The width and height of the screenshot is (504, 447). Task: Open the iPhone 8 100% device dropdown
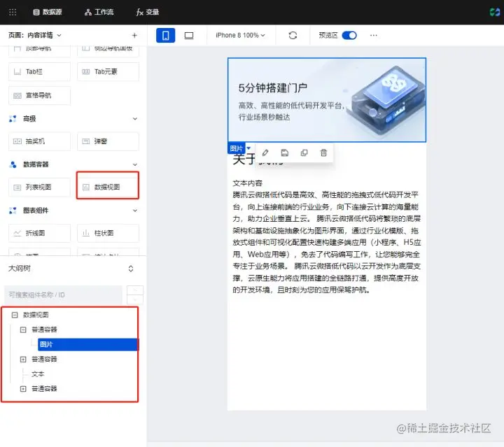click(x=240, y=35)
